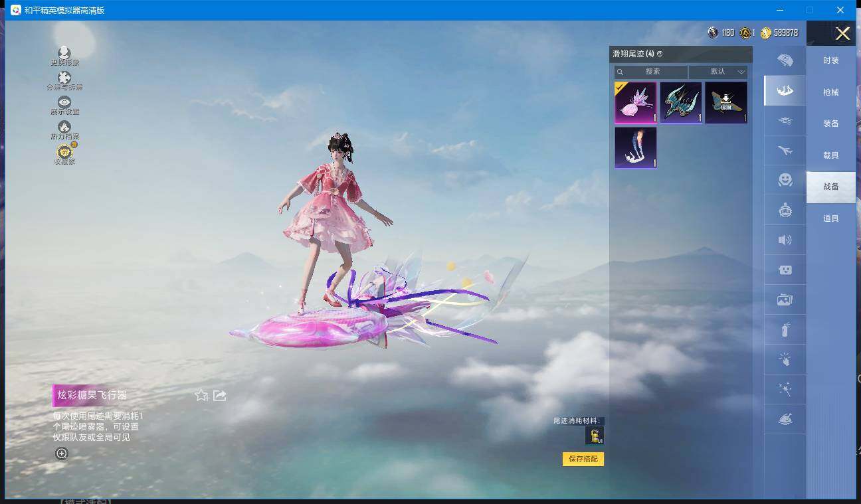Click the gold coin balance 589878
The height and width of the screenshot is (504, 861).
[x=779, y=33]
